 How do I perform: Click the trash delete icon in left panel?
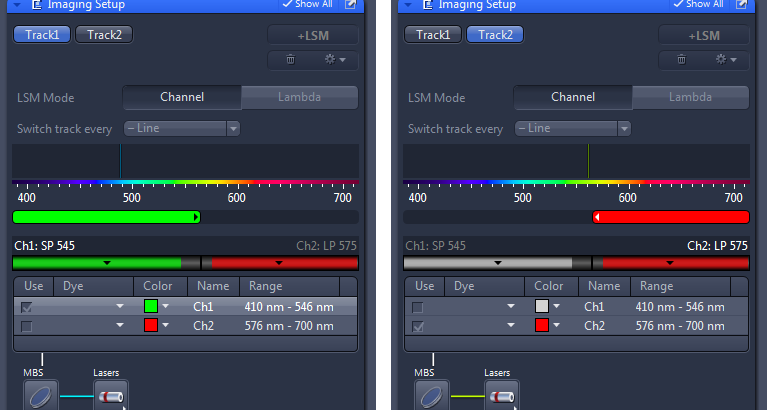pyautogui.click(x=290, y=60)
